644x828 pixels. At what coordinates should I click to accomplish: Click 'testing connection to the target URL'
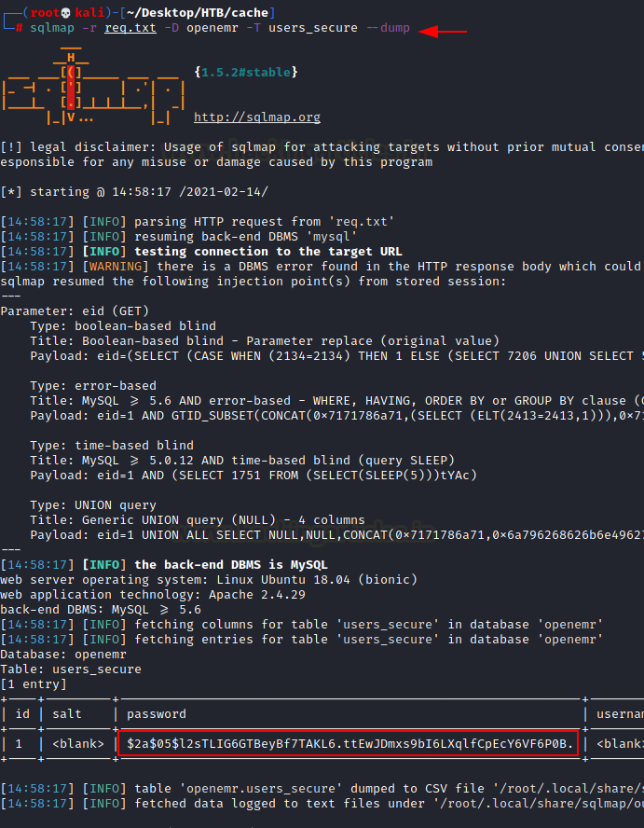tap(268, 252)
